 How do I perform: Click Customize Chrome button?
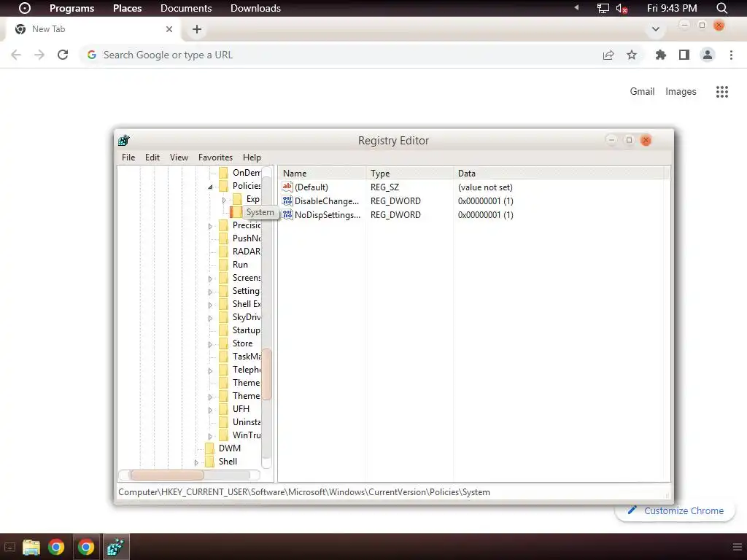pyautogui.click(x=675, y=510)
